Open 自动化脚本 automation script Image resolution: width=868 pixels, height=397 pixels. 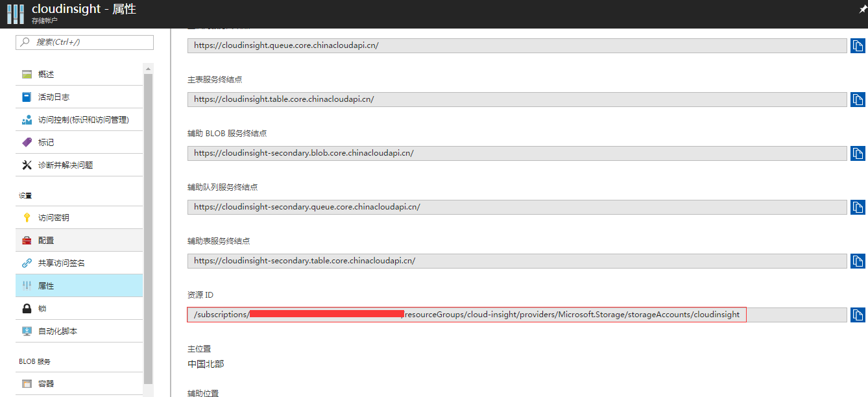(57, 331)
